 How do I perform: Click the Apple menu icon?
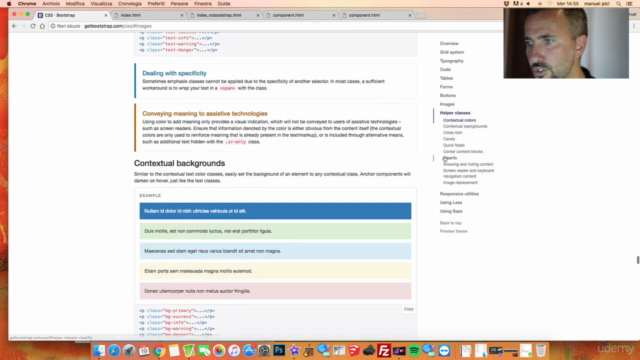pos(9,4)
